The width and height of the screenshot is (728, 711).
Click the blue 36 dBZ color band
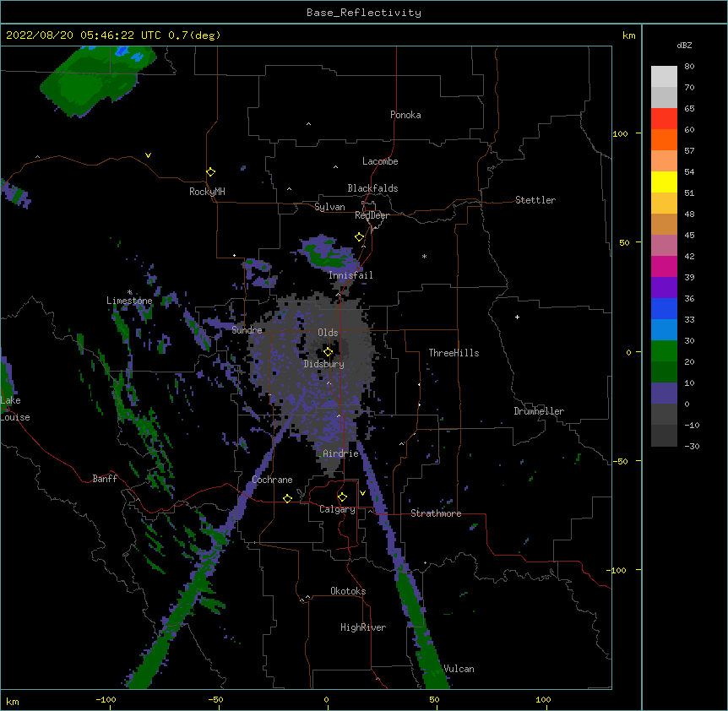tap(664, 308)
